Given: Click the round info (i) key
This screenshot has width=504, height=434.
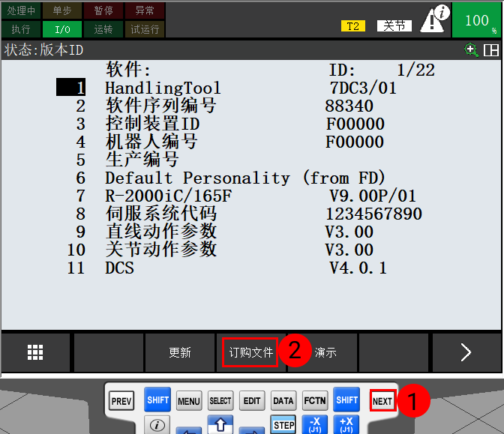Looking at the screenshot, I should [x=157, y=425].
